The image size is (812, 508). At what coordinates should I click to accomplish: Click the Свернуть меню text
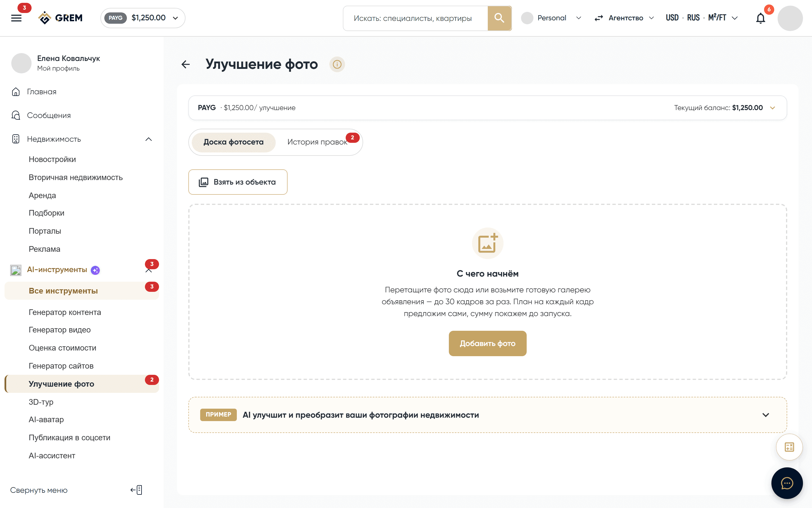click(39, 490)
